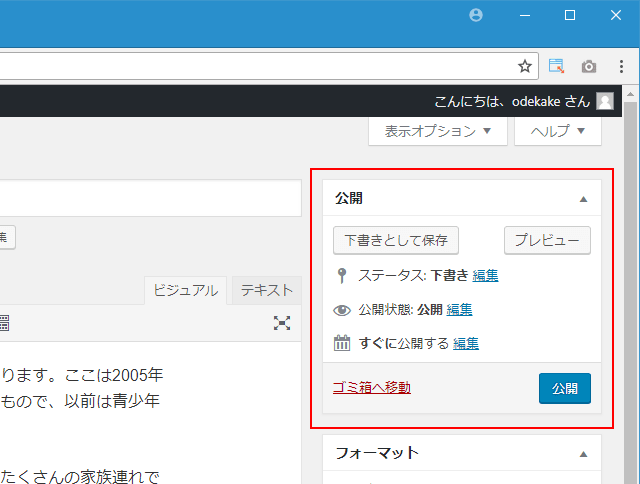Click the blue 公開 publish button
640x484 pixels.
[564, 389]
